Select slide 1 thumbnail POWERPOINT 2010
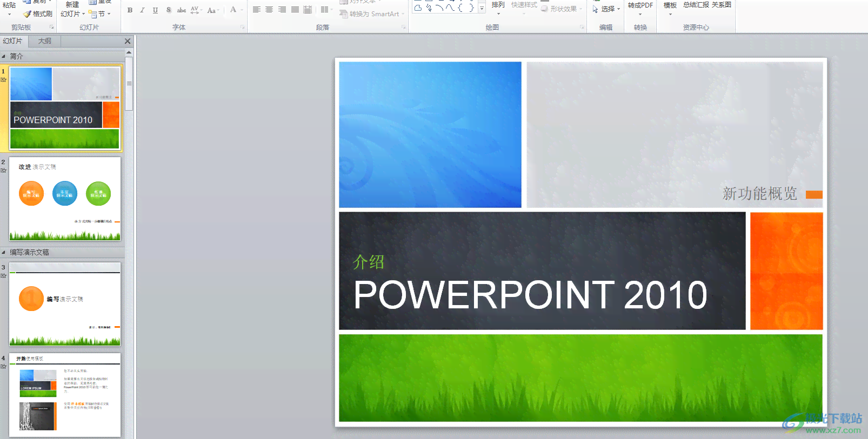This screenshot has height=439, width=868. pyautogui.click(x=65, y=108)
